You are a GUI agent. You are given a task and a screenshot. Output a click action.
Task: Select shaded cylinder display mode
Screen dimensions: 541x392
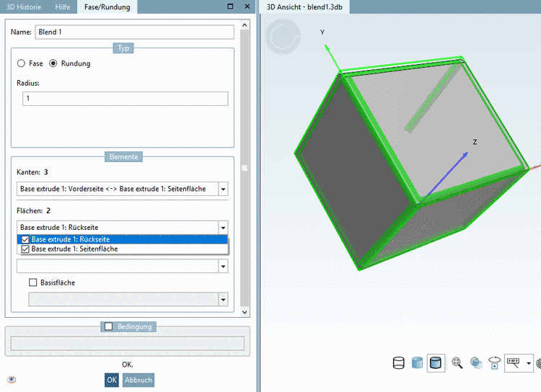point(417,362)
